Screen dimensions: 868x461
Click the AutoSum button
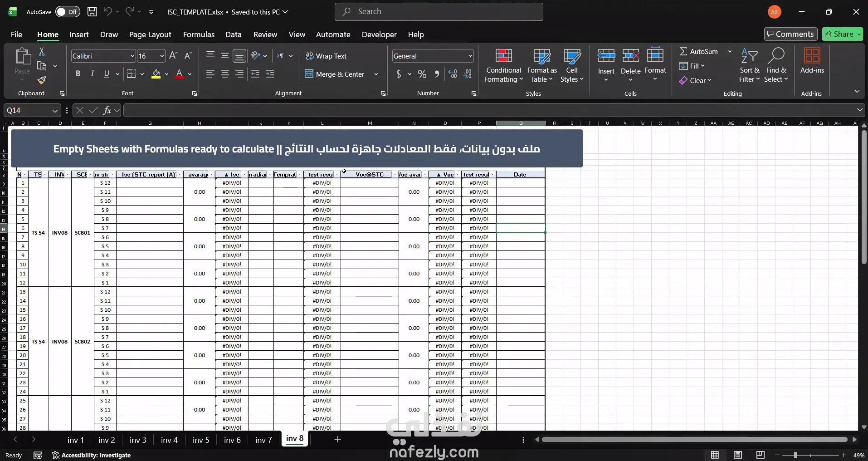coord(699,51)
